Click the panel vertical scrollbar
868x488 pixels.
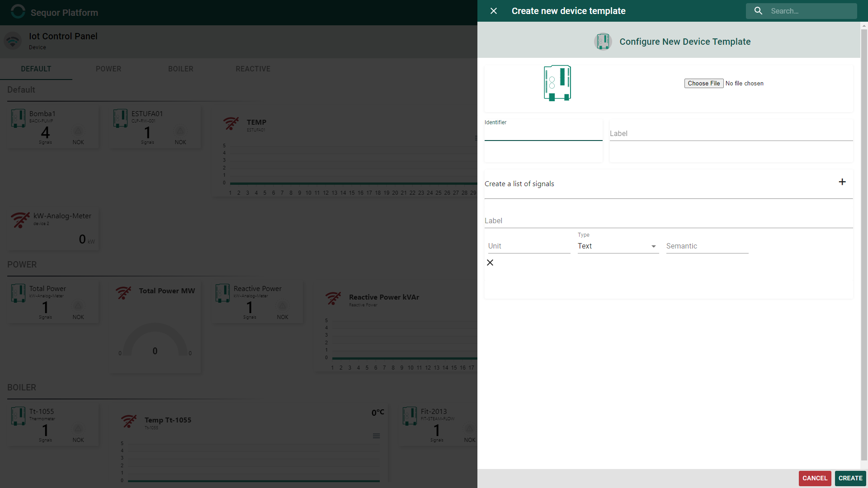864,244
